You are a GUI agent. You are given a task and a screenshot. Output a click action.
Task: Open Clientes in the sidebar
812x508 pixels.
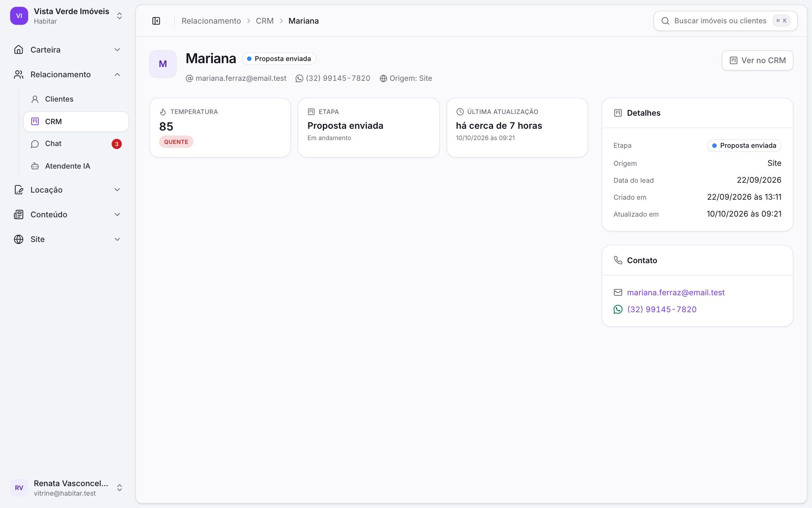pos(76,99)
